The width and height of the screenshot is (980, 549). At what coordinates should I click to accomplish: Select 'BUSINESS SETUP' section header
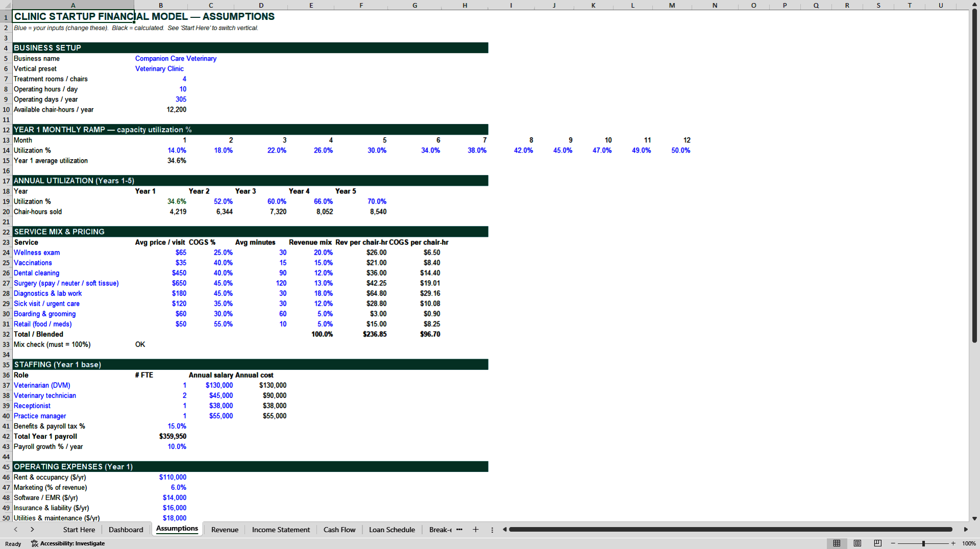(73, 48)
